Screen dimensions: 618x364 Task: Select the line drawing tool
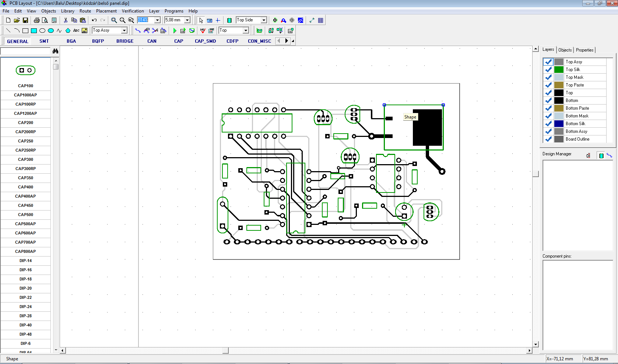(8, 31)
